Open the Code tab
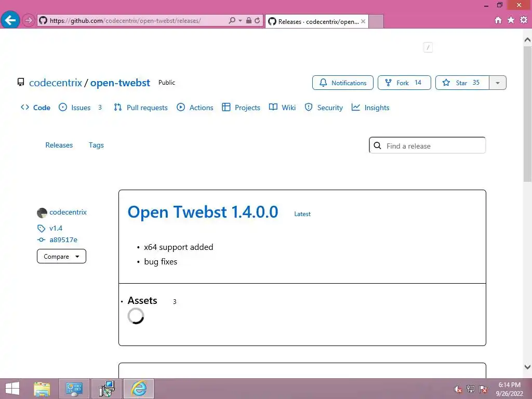The height and width of the screenshot is (399, 532). pyautogui.click(x=36, y=108)
